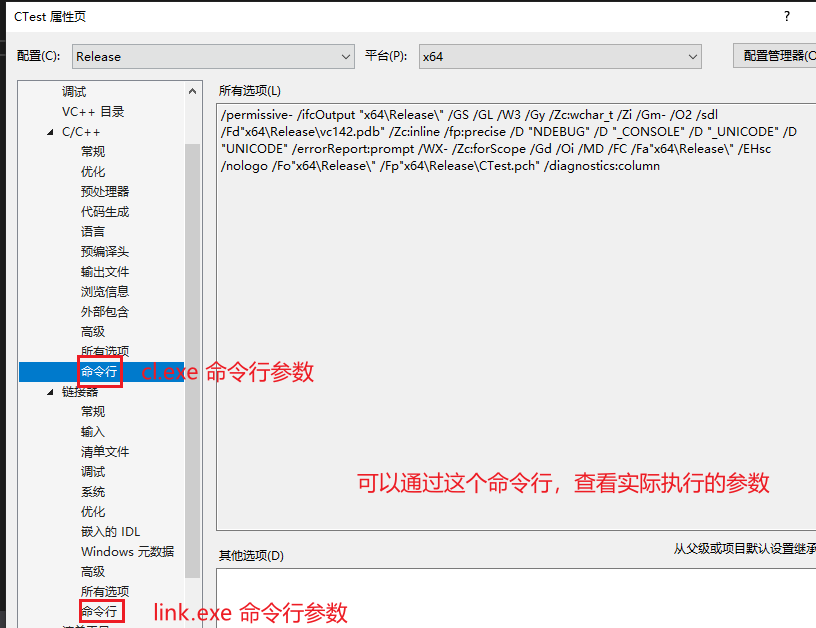This screenshot has width=816, height=628.
Task: Click the 从父级或项目默认设置继承 label
Action: coord(745,549)
